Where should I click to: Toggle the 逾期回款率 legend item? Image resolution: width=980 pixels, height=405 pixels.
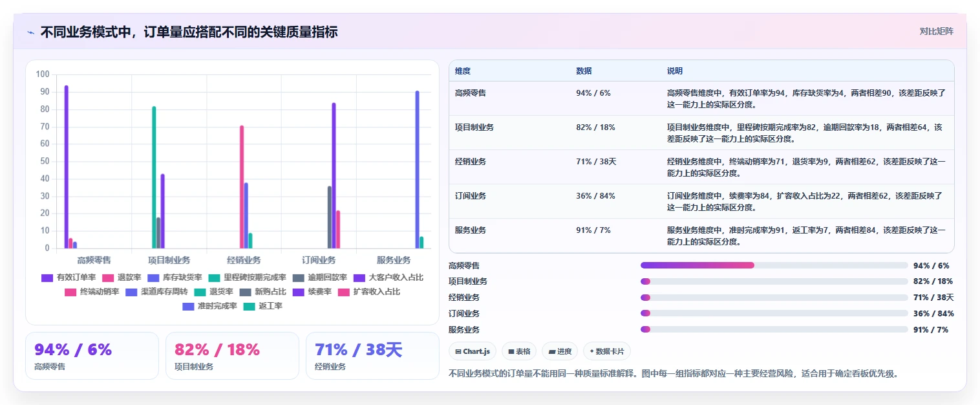click(x=319, y=278)
